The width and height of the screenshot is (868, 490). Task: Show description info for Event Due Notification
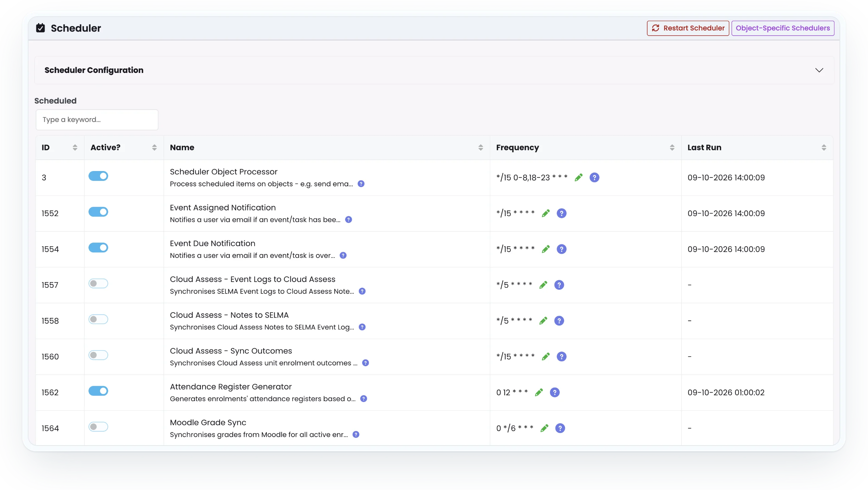coord(343,256)
